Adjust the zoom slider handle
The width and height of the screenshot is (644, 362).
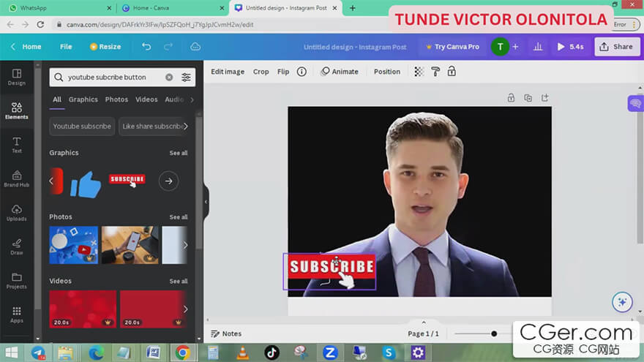[x=494, y=333]
